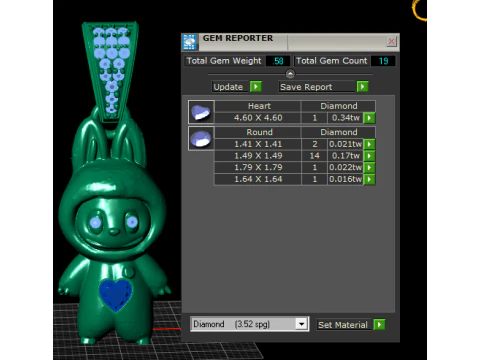Image resolution: width=480 pixels, height=360 pixels.
Task: Click the '0.34tw' weight cell
Action: pos(346,118)
